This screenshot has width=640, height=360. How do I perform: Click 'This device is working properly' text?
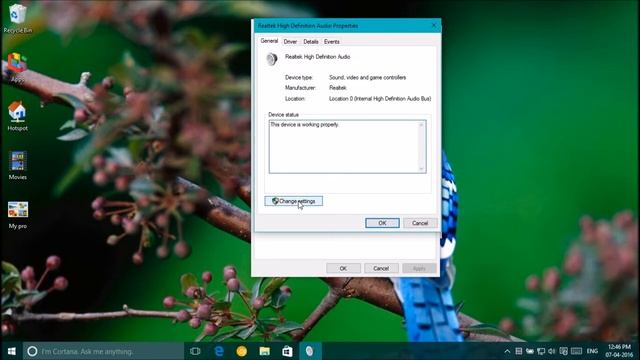pyautogui.click(x=305, y=124)
